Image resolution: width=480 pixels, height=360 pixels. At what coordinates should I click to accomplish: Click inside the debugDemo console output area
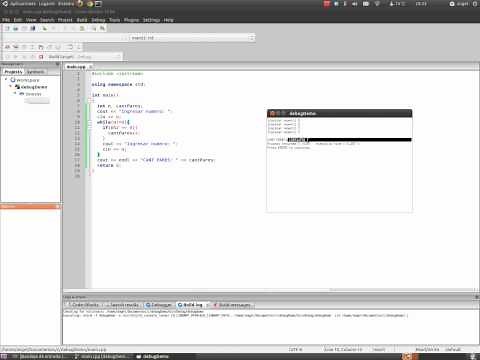[x=339, y=165]
